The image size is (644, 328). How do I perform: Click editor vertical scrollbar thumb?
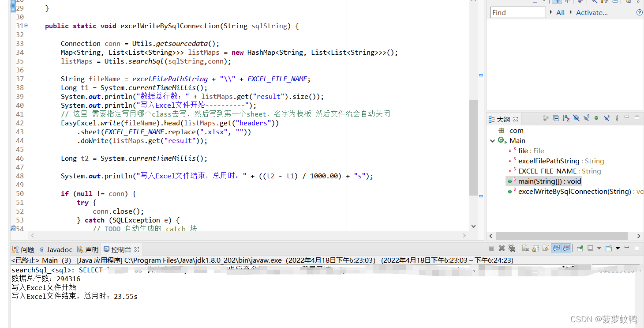pyautogui.click(x=473, y=148)
